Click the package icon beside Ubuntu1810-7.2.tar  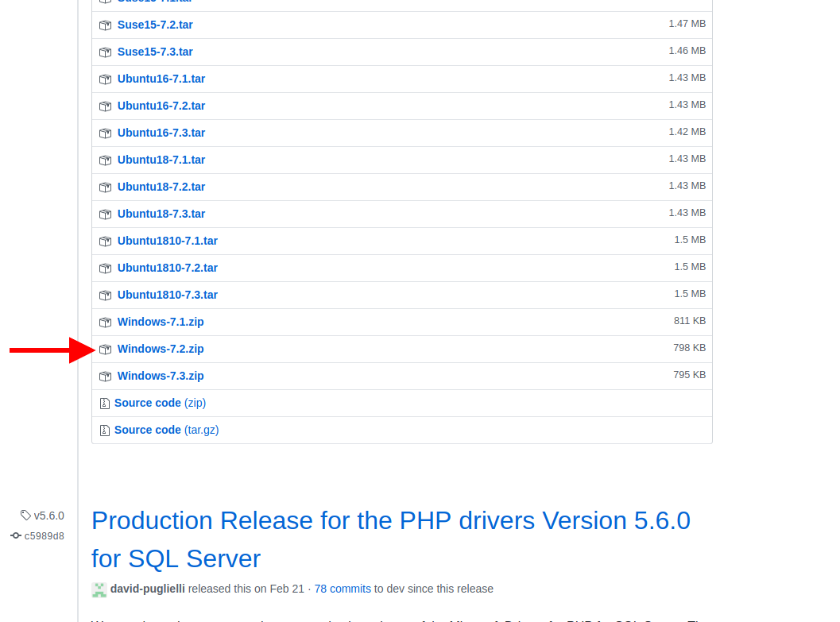coord(105,269)
